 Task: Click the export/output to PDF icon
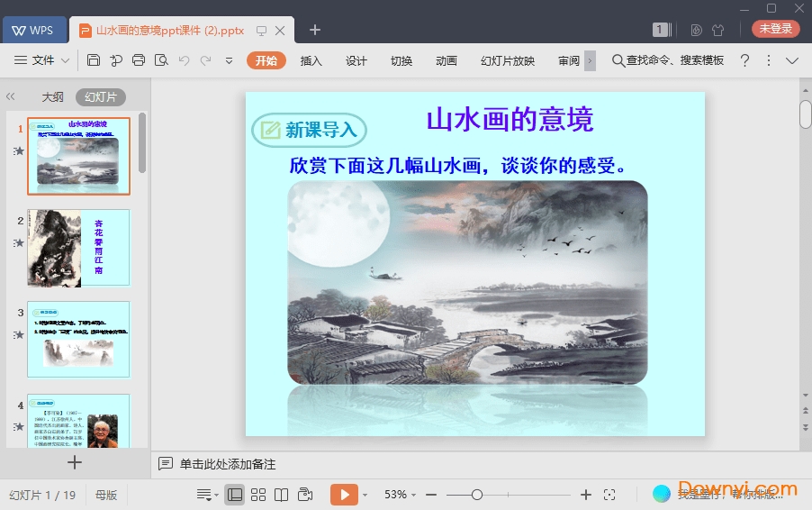tap(116, 60)
